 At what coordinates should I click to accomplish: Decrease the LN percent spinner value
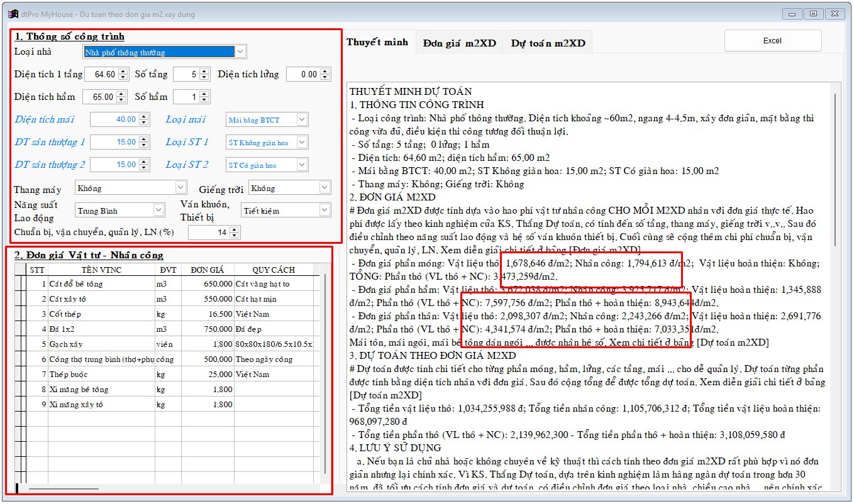point(235,236)
